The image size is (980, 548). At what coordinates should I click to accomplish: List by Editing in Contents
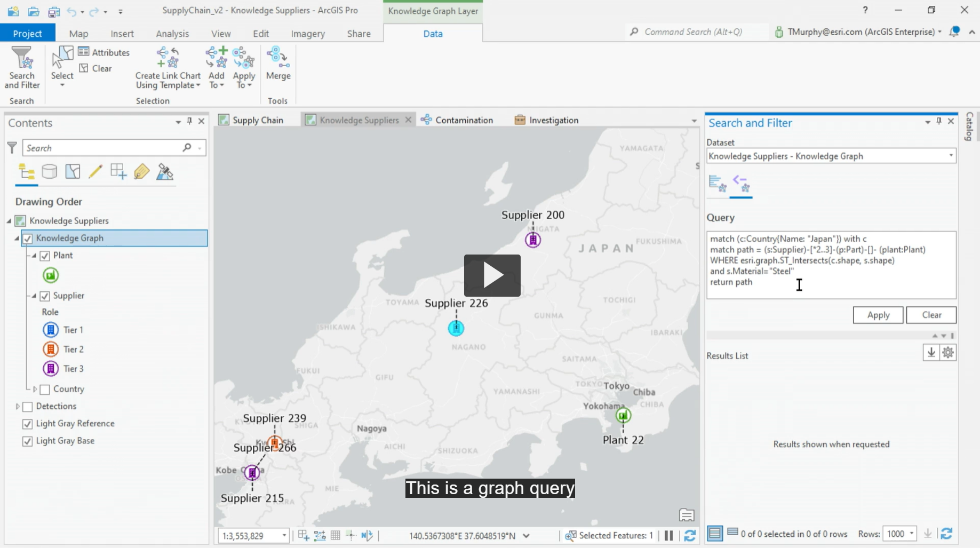pyautogui.click(x=95, y=172)
